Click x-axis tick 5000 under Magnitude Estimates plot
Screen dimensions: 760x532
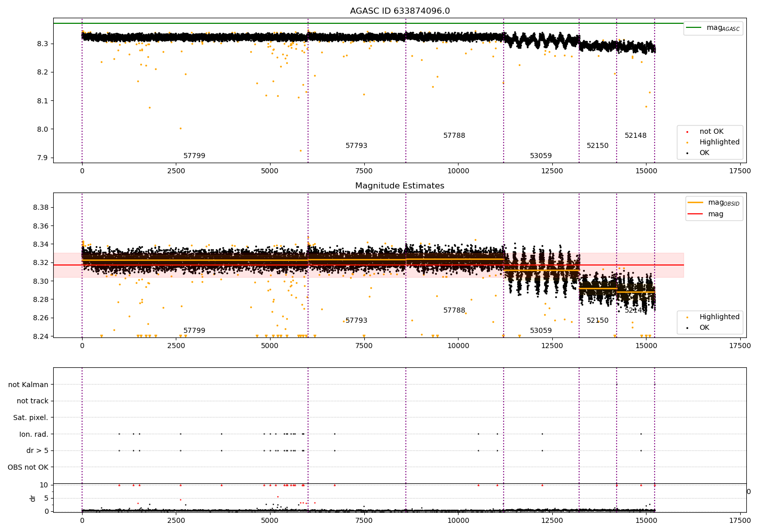pos(270,346)
